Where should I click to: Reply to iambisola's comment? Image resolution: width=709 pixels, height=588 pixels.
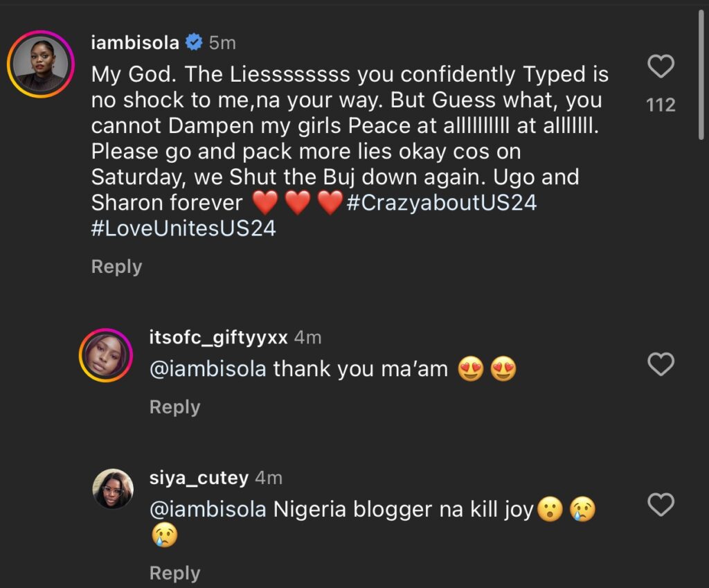point(116,267)
